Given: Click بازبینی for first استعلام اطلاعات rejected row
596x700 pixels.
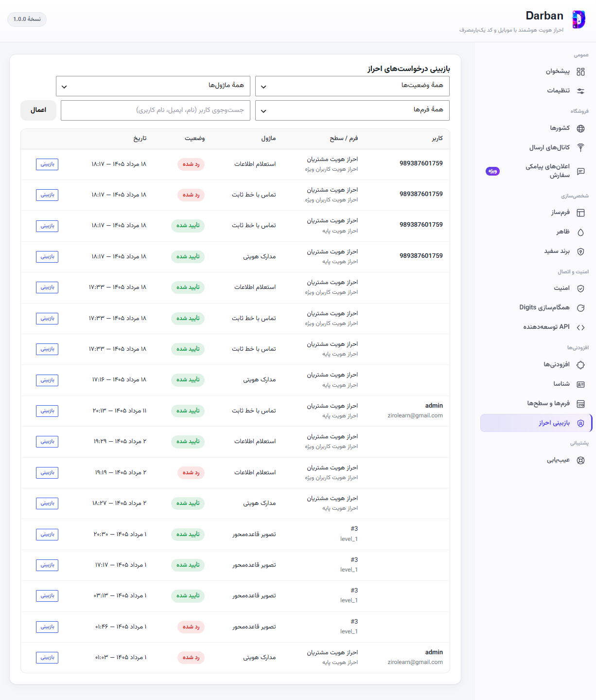Looking at the screenshot, I should coord(47,164).
